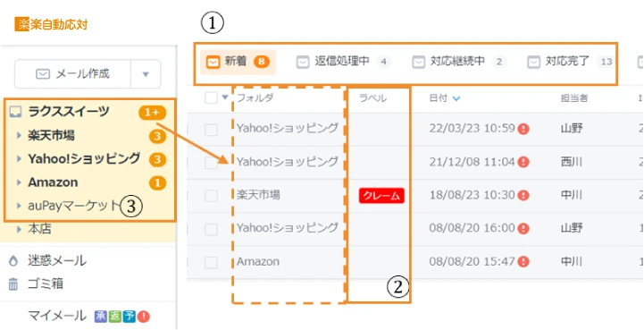The width and height of the screenshot is (644, 330).
Task: Click 山野 in the 22/03/23 row
Action: coord(572,129)
